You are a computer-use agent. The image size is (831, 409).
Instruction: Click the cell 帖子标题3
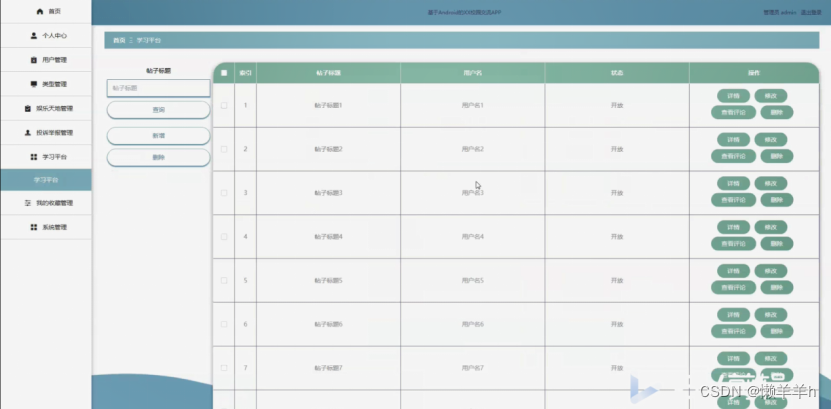(328, 193)
